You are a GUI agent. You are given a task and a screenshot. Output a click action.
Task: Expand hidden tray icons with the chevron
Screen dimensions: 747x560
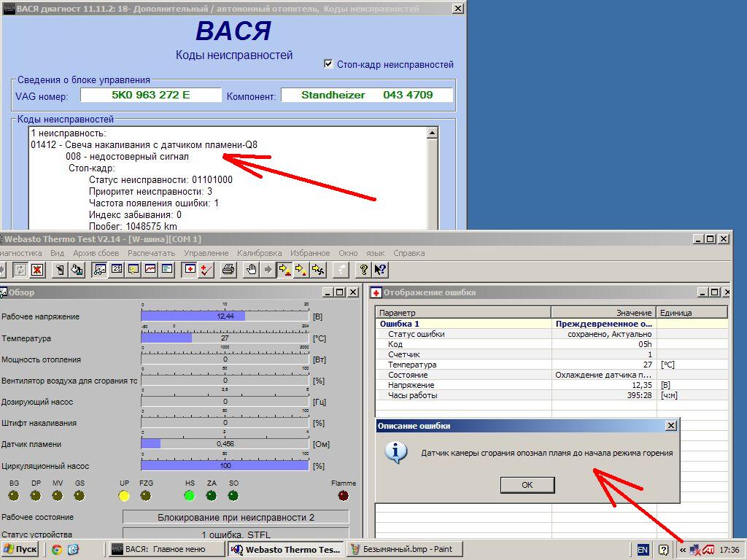pyautogui.click(x=683, y=550)
